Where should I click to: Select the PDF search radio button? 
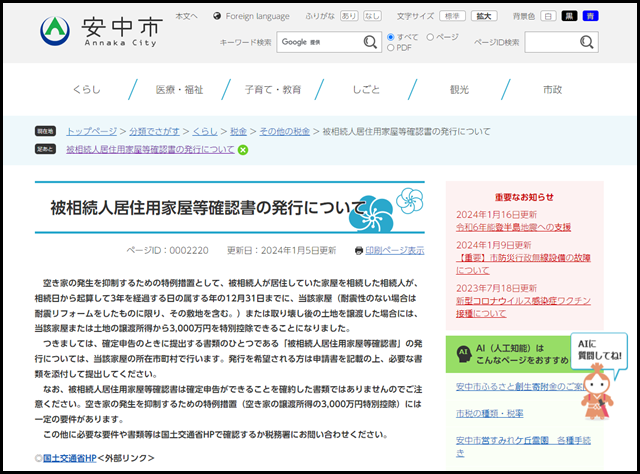(x=391, y=48)
